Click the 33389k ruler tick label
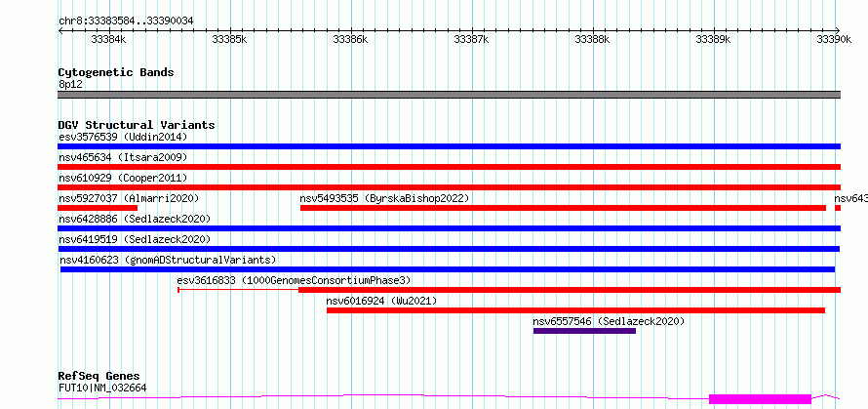This screenshot has width=868, height=409. click(713, 39)
